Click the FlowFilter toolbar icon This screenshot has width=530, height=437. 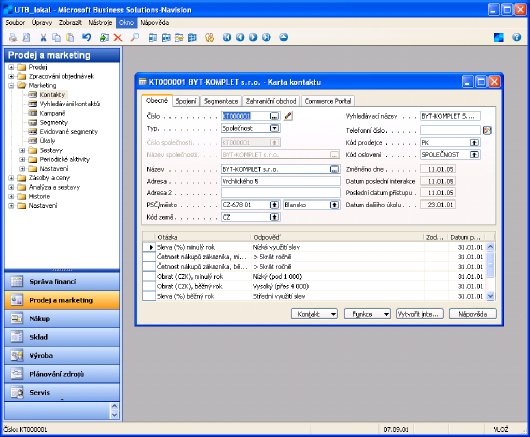pos(179,38)
